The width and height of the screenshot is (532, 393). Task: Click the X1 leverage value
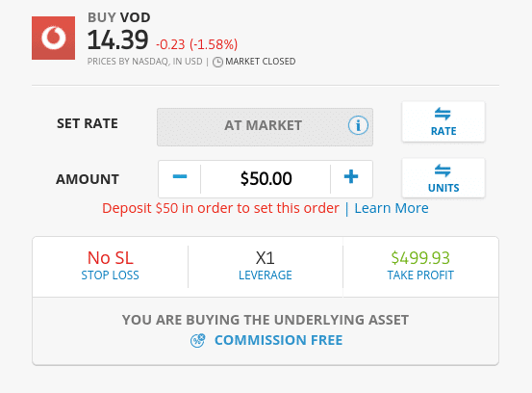(x=265, y=258)
